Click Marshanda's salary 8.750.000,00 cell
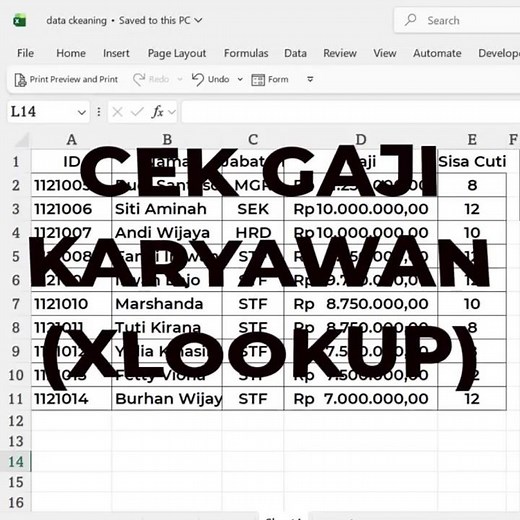This screenshot has width=520, height=520. tap(361, 304)
